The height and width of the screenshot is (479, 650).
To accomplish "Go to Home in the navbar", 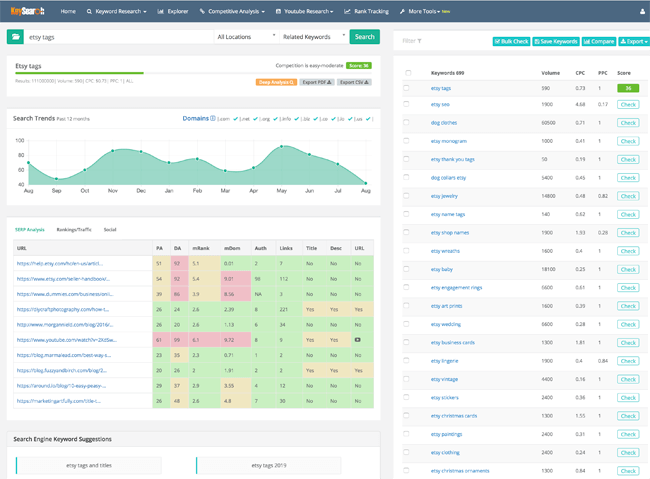I will (67, 11).
